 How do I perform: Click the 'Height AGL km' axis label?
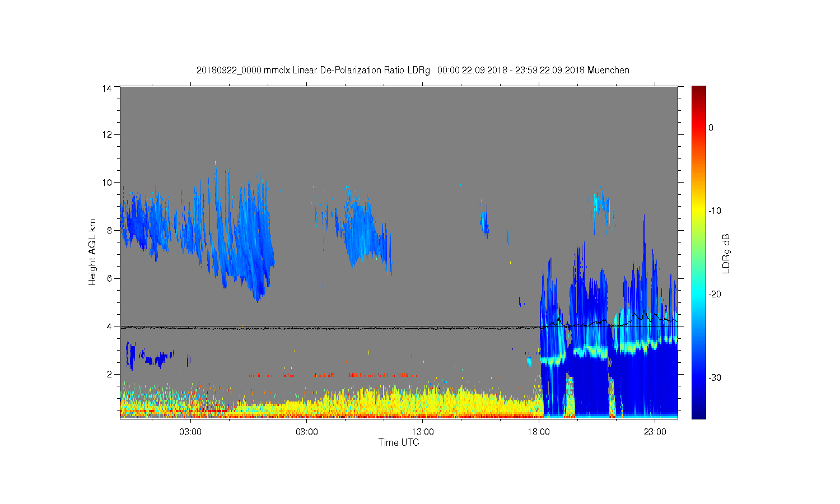pos(92,252)
